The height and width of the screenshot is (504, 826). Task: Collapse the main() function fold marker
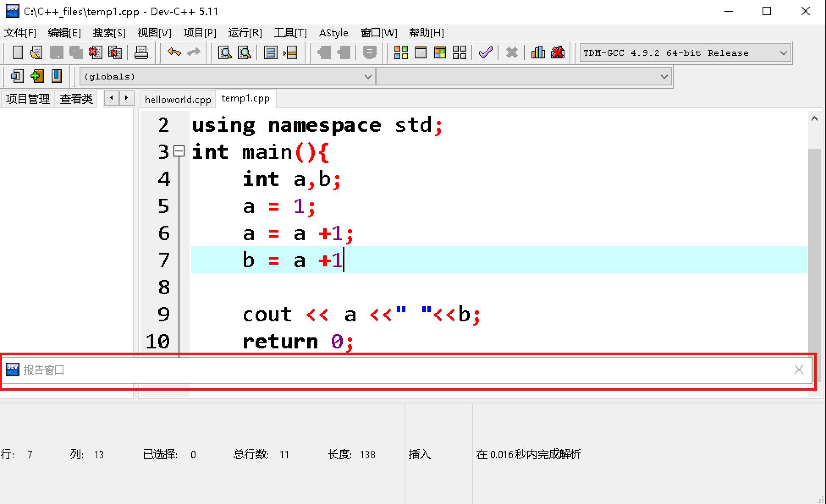179,151
